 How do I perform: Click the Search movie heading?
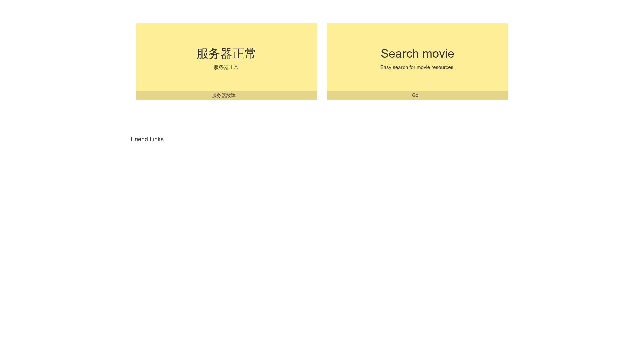pos(417,53)
